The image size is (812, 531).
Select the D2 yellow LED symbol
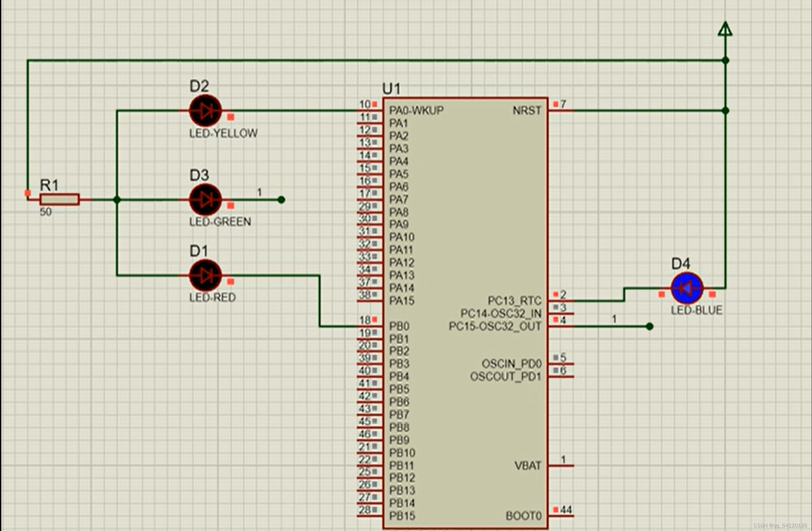(x=205, y=111)
